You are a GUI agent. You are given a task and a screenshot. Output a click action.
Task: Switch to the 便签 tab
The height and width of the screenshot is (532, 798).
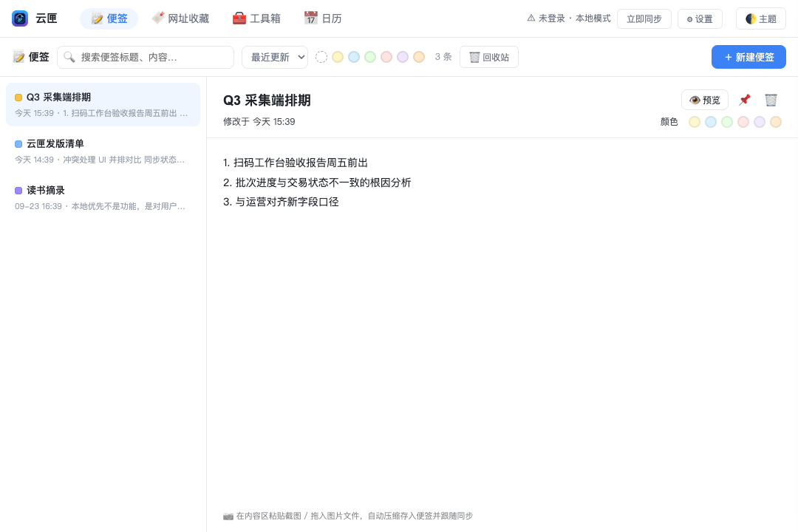click(109, 18)
